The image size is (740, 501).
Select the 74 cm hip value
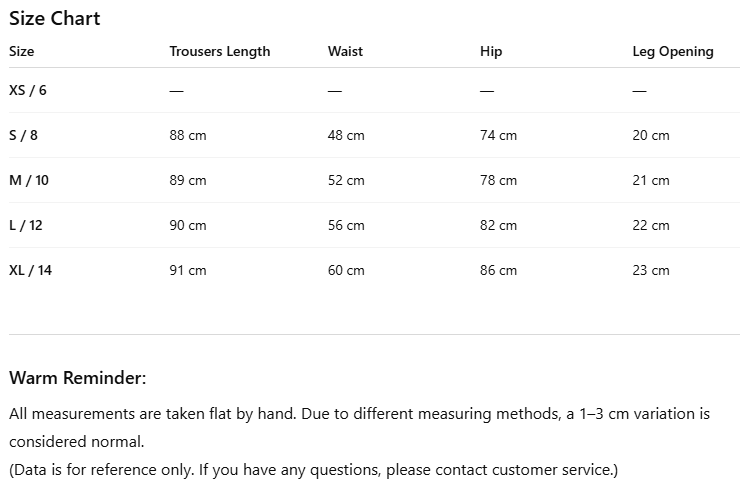498,135
